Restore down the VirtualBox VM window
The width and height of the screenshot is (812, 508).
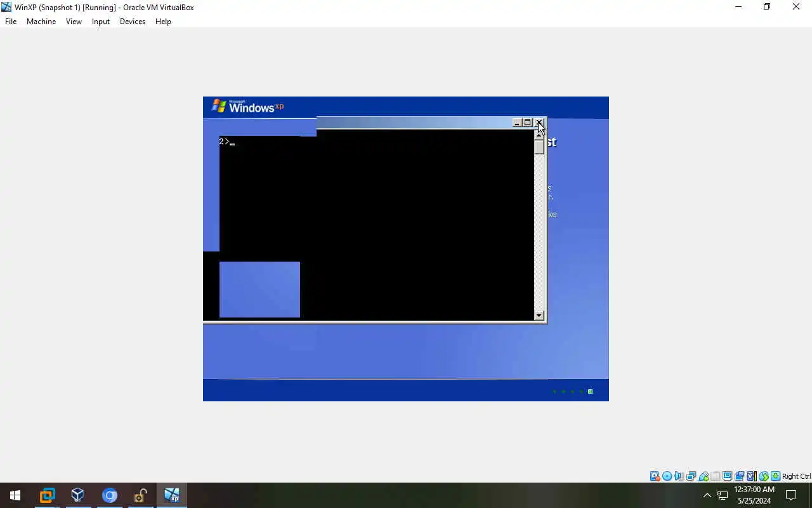point(767,7)
